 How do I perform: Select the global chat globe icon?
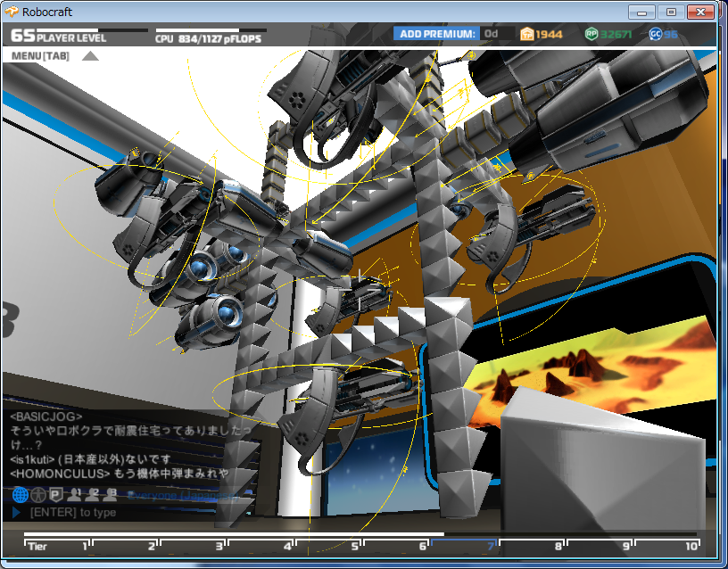(x=20, y=495)
